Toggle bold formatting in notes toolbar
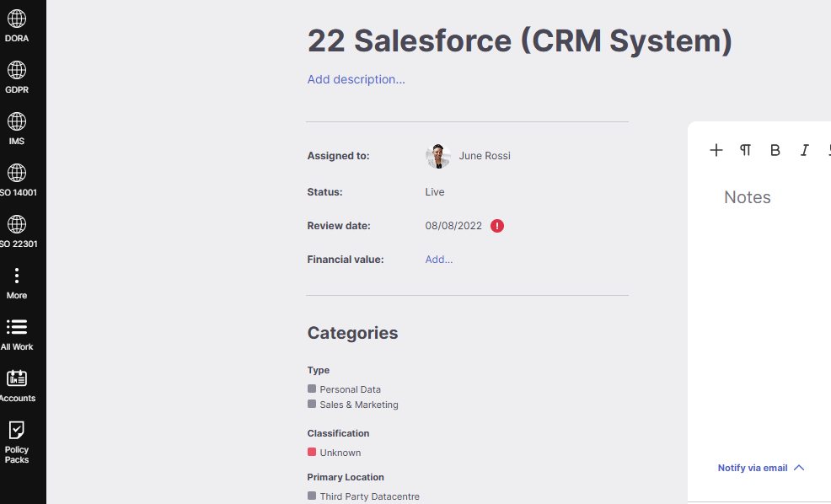 [775, 150]
